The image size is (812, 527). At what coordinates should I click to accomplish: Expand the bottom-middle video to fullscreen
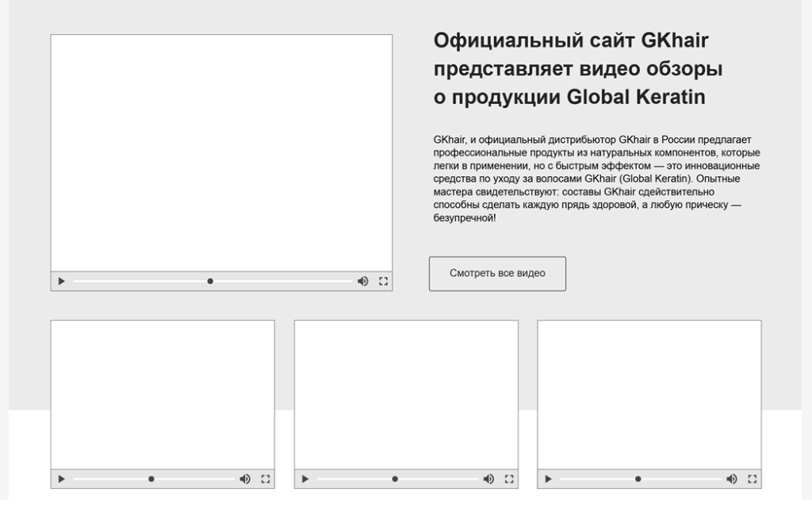coord(509,479)
